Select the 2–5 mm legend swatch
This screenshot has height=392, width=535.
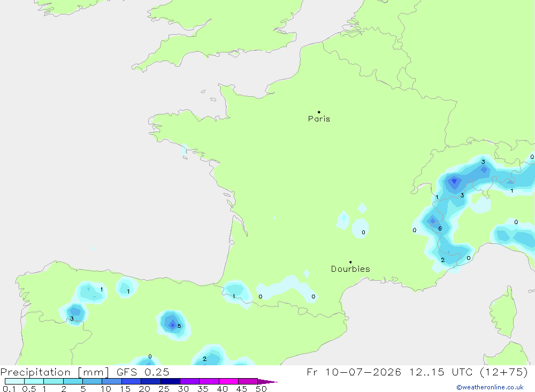pyautogui.click(x=73, y=381)
